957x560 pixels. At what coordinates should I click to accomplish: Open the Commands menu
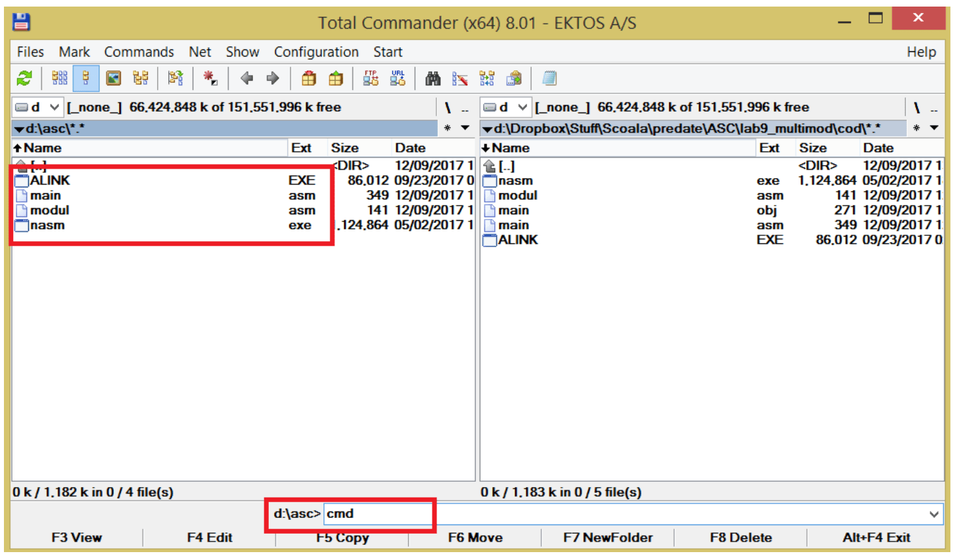[139, 52]
